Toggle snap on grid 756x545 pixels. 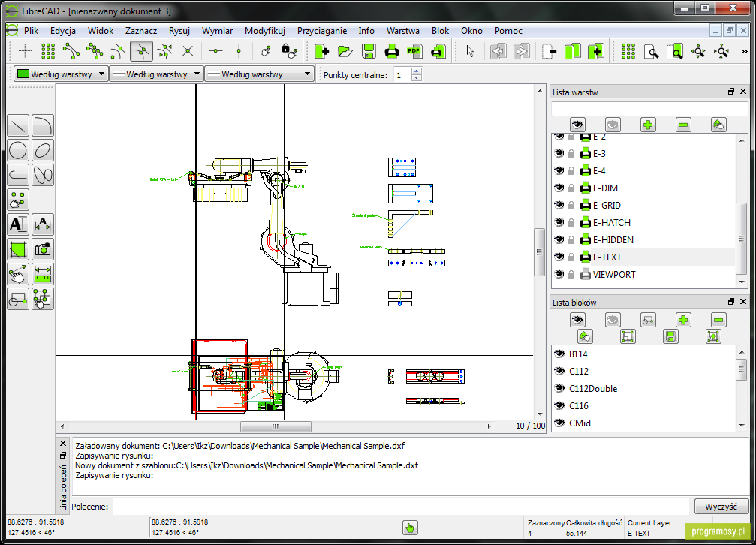[x=48, y=51]
